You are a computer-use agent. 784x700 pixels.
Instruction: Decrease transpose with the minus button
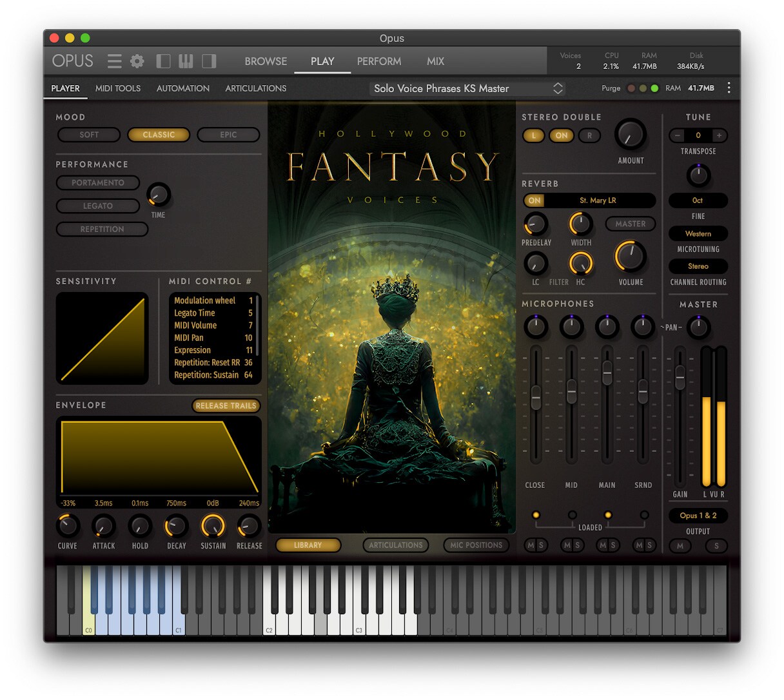677,135
